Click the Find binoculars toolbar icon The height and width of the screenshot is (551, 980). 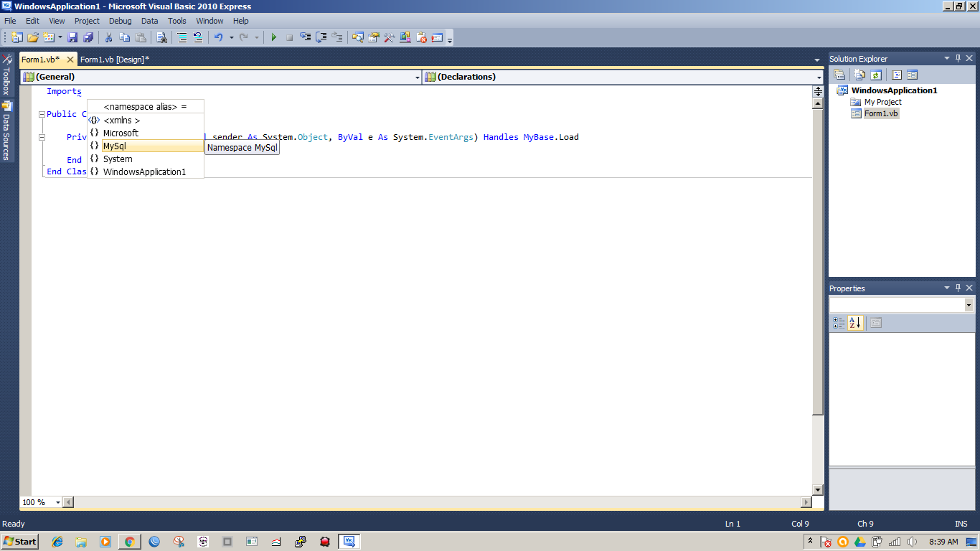tap(161, 37)
